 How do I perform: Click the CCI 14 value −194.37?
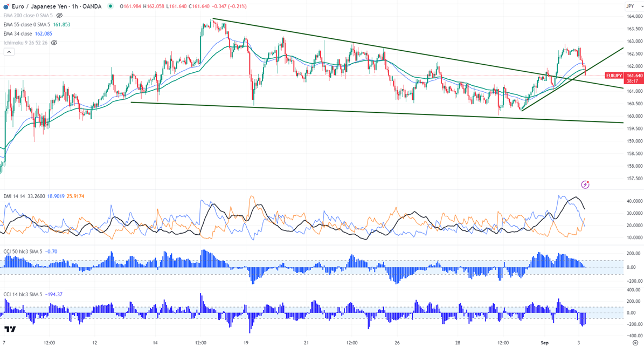click(53, 294)
